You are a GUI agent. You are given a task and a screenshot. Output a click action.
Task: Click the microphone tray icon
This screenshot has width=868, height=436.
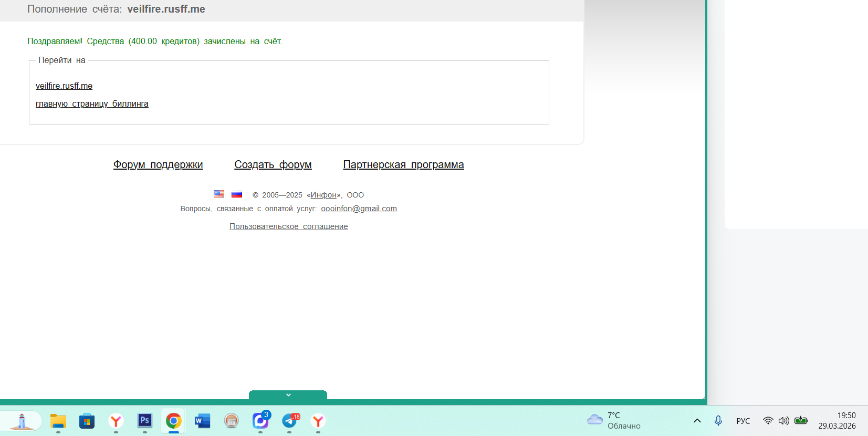click(718, 421)
